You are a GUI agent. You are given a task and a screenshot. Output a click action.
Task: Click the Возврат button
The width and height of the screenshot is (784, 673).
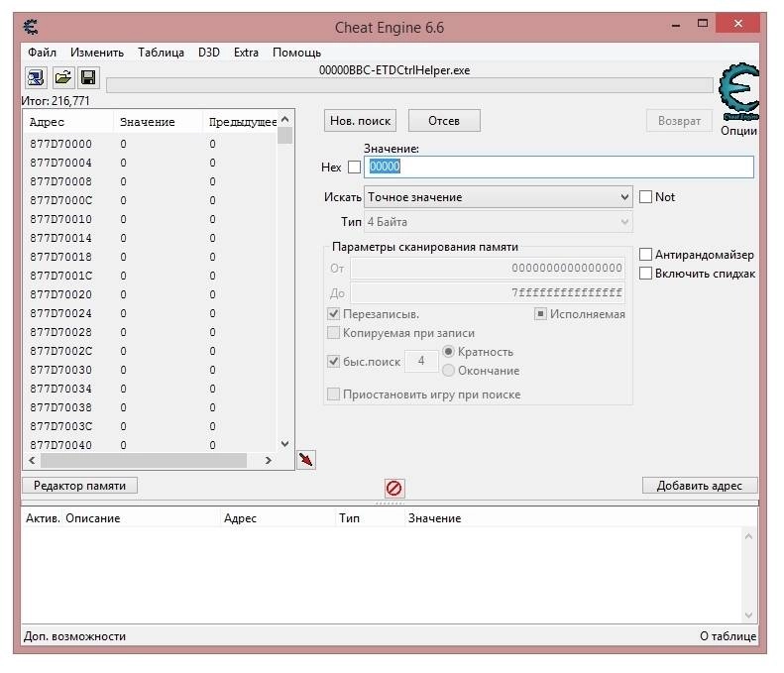[679, 121]
